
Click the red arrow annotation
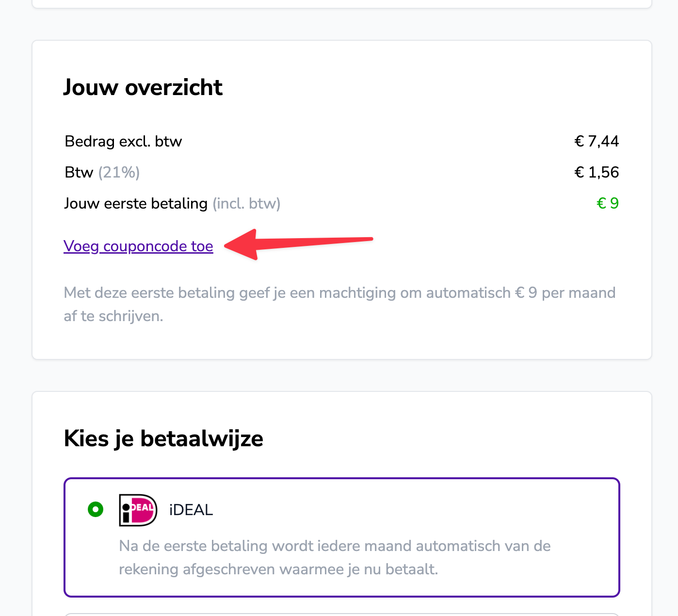click(x=298, y=244)
